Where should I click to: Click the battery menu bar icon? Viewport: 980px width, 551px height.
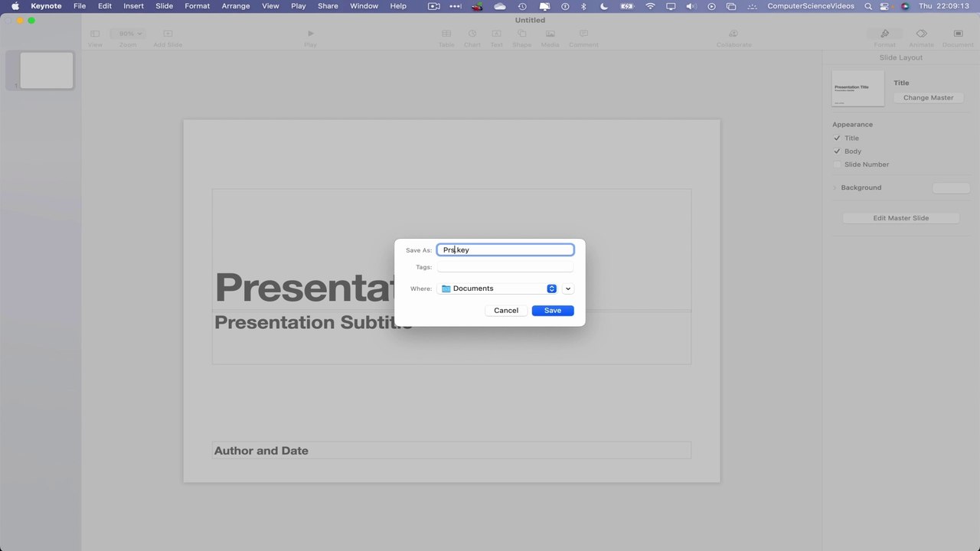(x=627, y=6)
